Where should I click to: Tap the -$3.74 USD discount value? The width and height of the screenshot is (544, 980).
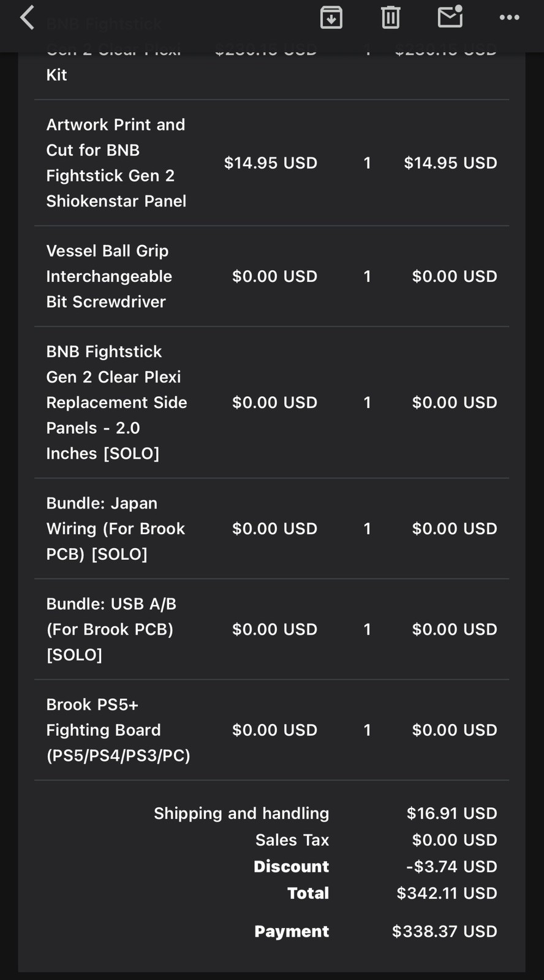pyautogui.click(x=451, y=867)
